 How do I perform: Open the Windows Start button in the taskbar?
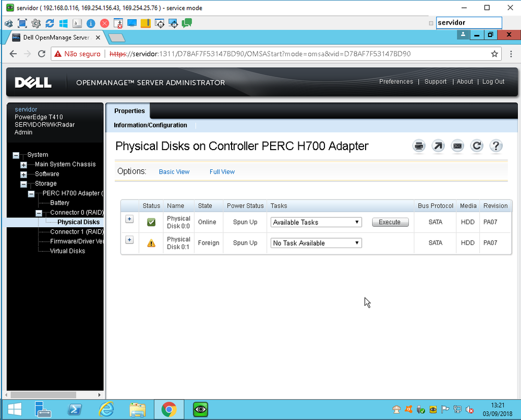(x=15, y=409)
